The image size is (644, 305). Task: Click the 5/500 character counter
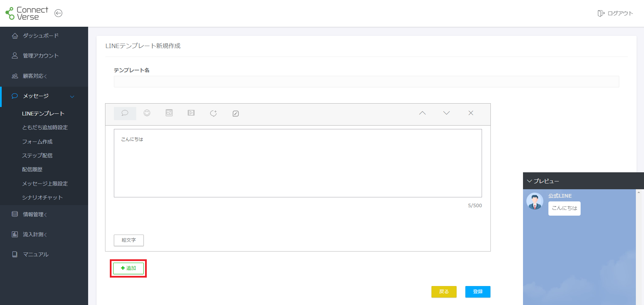(x=475, y=205)
